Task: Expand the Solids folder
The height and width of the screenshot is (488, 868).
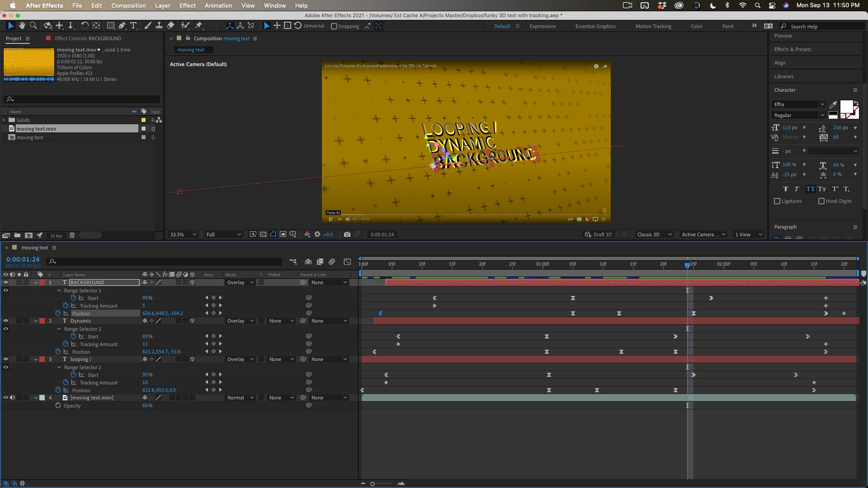Action: pos(4,120)
